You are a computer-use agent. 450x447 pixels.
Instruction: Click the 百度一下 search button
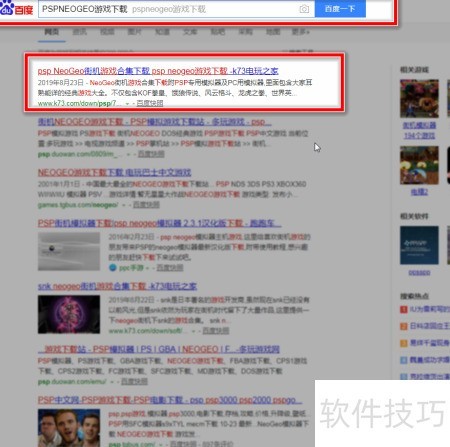point(340,9)
